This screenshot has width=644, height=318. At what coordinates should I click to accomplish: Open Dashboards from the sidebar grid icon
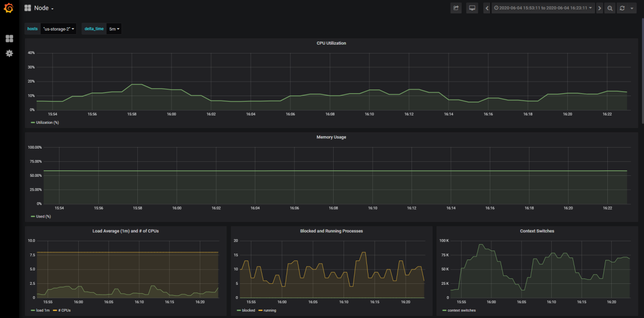9,39
